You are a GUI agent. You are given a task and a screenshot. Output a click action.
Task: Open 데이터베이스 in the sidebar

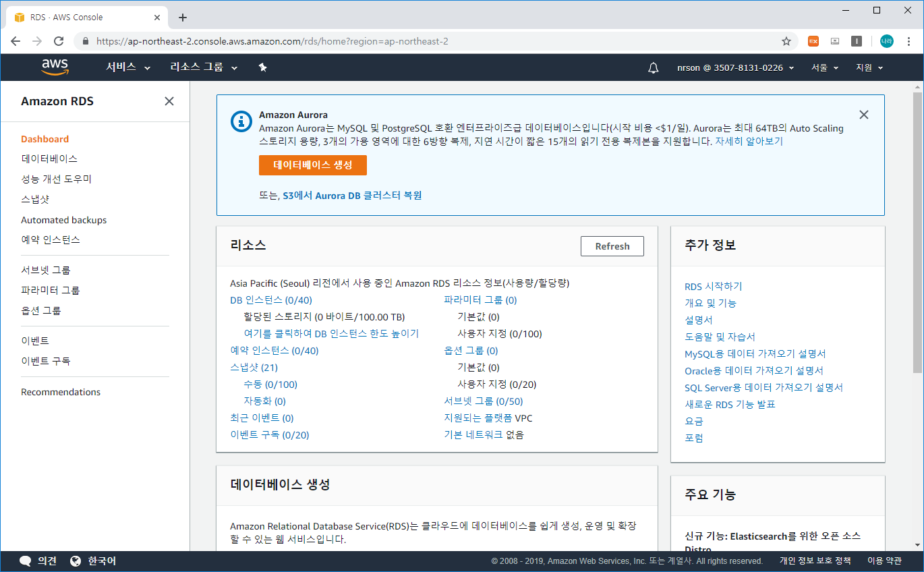(x=49, y=159)
